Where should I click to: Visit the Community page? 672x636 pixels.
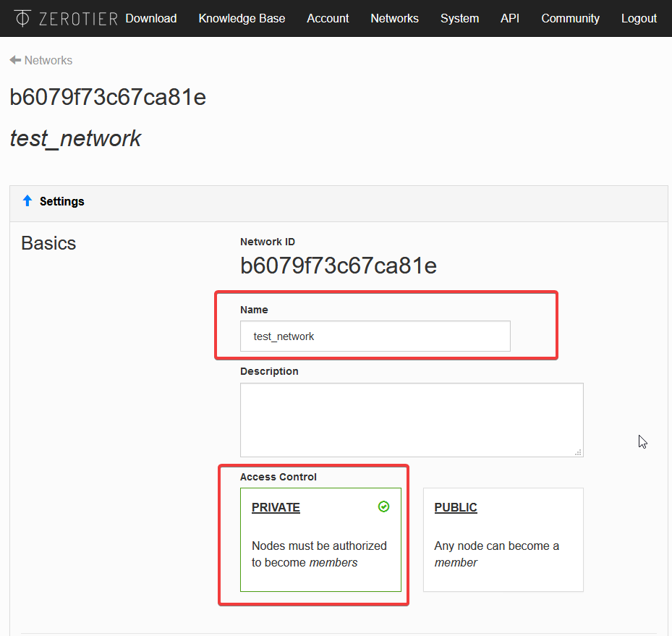pyautogui.click(x=571, y=18)
